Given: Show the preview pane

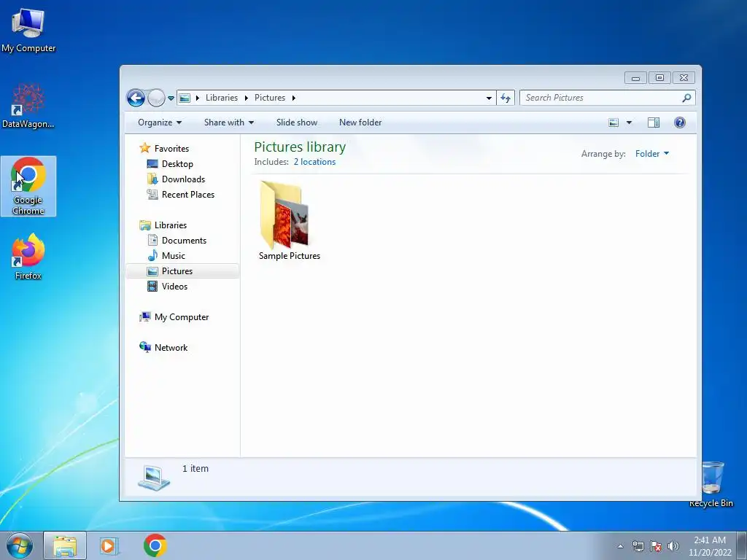Looking at the screenshot, I should 654,122.
